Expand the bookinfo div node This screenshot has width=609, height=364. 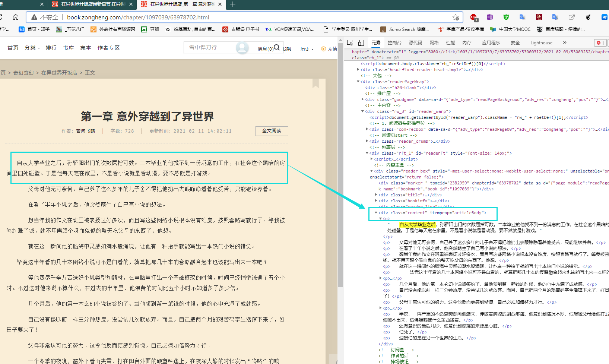pos(376,201)
